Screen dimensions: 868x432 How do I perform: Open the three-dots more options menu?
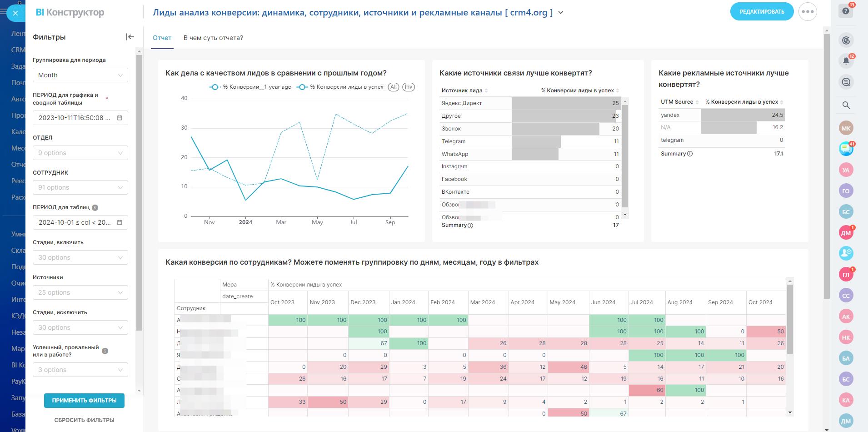[808, 12]
